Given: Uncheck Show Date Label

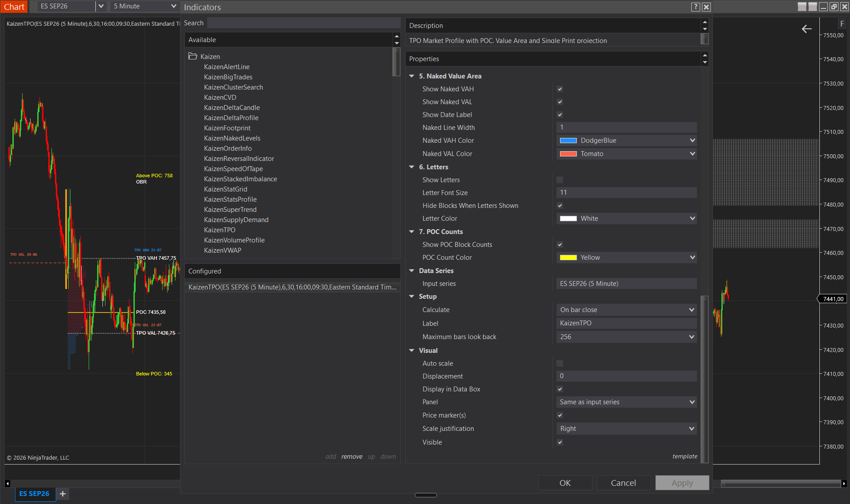Looking at the screenshot, I should [560, 115].
